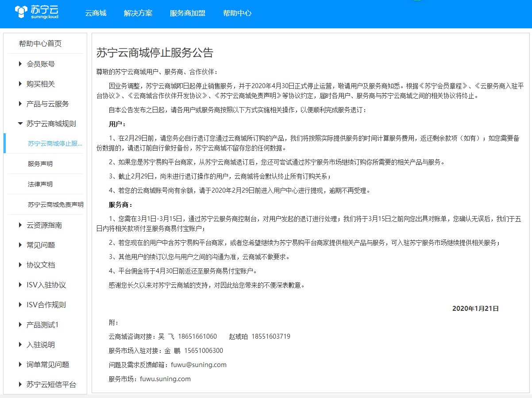Click the 产品与云服务 label
The height and width of the screenshot is (398, 532).
tap(48, 104)
